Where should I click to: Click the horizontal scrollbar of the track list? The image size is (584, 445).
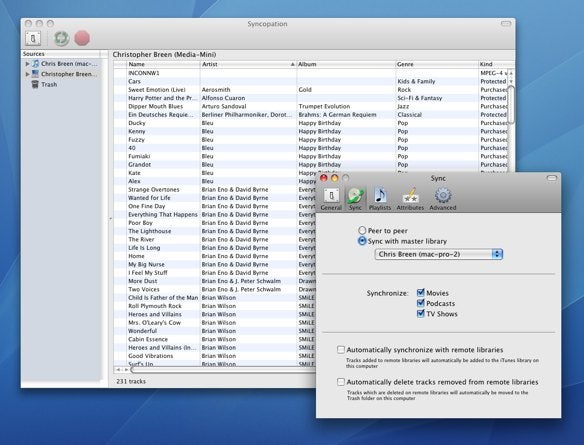(x=223, y=370)
